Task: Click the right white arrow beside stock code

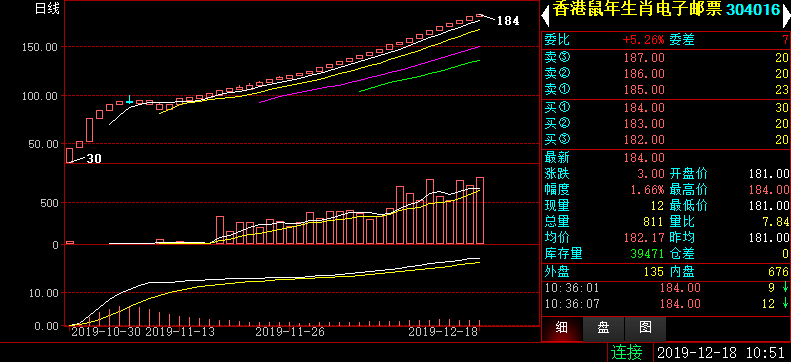Action: 786,15
